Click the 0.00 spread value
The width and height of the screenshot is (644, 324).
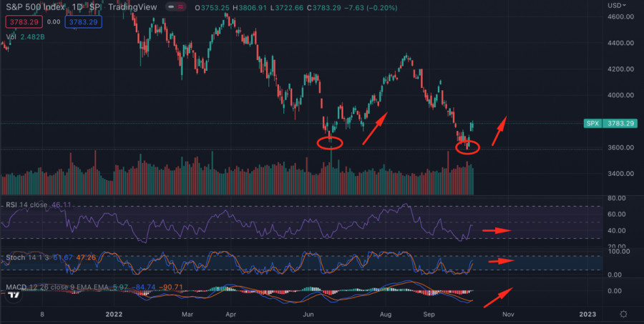(54, 21)
